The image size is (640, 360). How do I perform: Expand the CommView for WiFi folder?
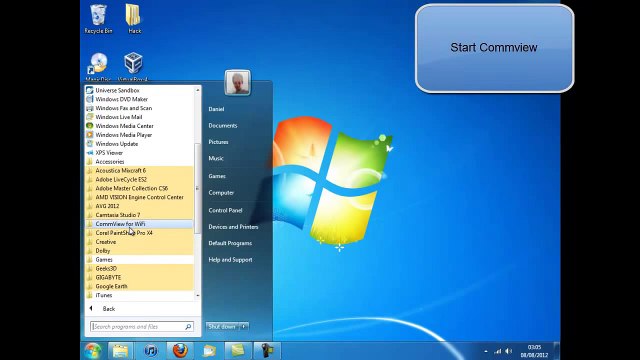tap(139, 224)
